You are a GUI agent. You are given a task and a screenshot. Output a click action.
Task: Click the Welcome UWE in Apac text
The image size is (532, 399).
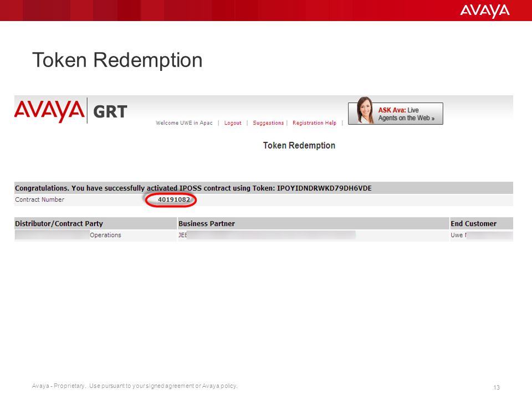tap(184, 123)
